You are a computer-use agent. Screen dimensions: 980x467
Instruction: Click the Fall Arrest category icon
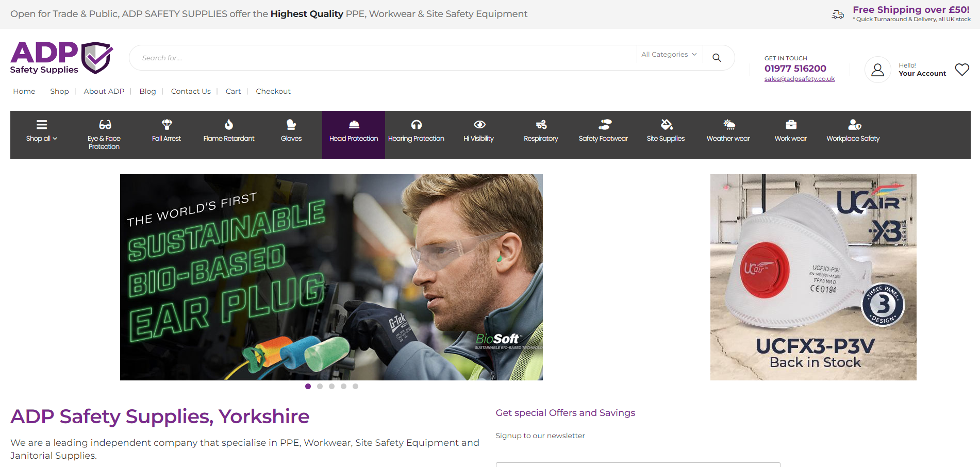(166, 124)
